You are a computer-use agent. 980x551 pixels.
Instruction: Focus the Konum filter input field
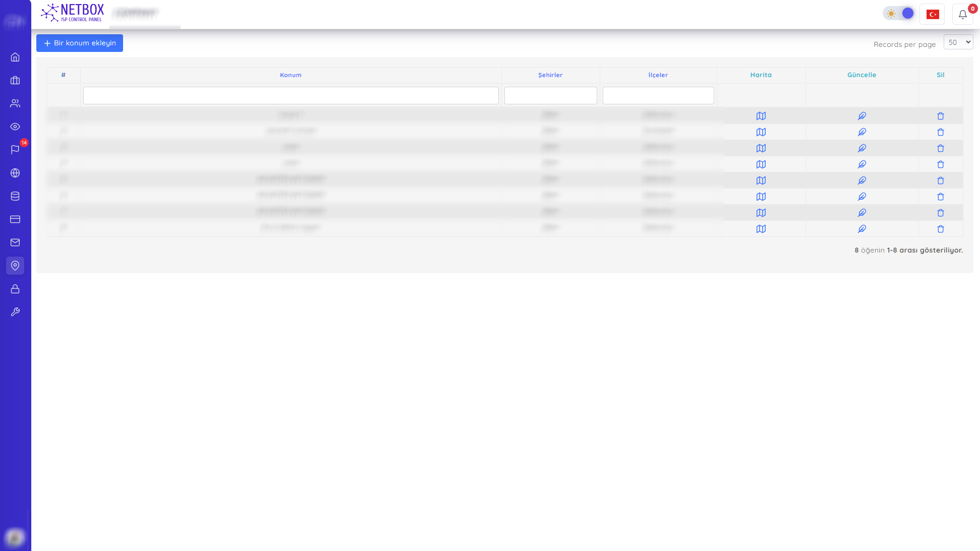(x=291, y=95)
